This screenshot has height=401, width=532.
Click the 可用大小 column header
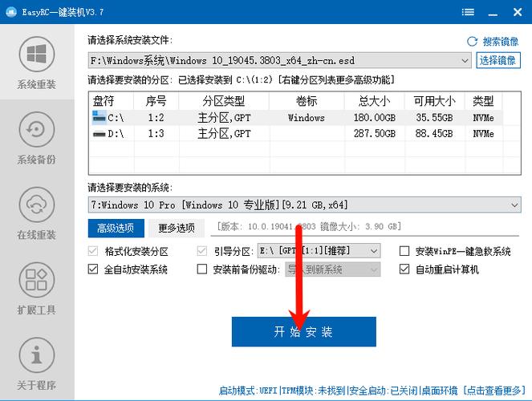434,101
